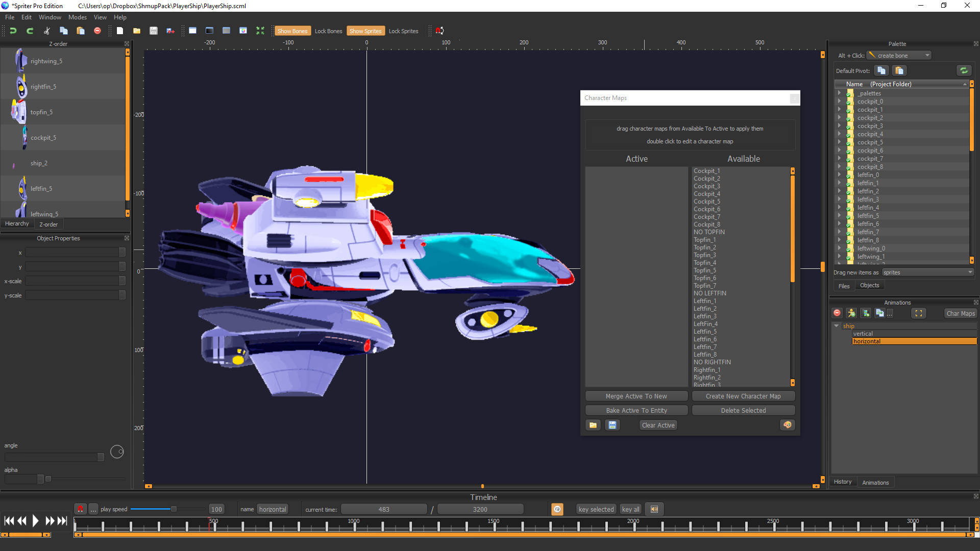Click the Clear Active button
This screenshot has width=980, height=551.
coord(658,424)
